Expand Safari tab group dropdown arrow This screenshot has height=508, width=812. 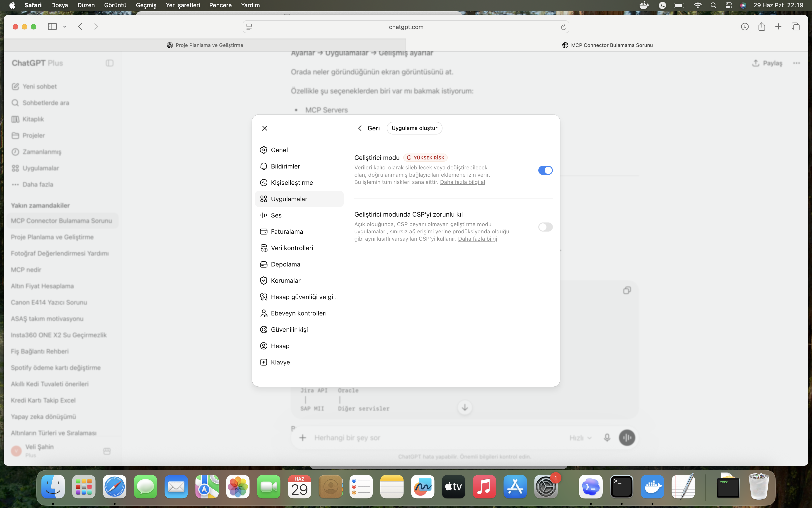coord(65,27)
